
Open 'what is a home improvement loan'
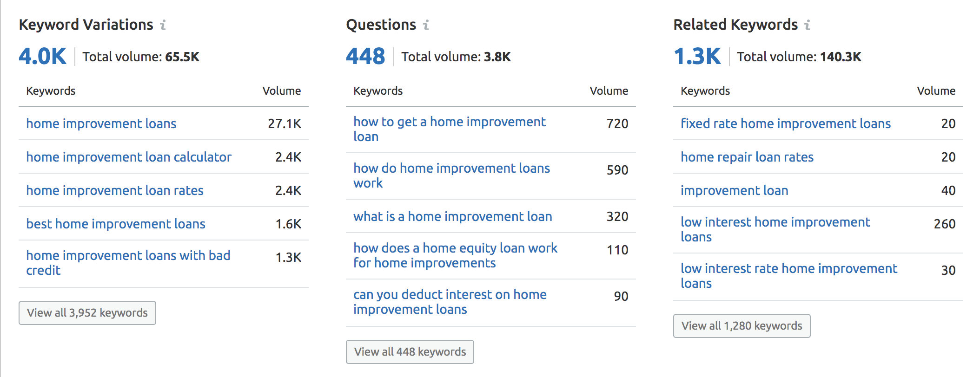click(453, 216)
